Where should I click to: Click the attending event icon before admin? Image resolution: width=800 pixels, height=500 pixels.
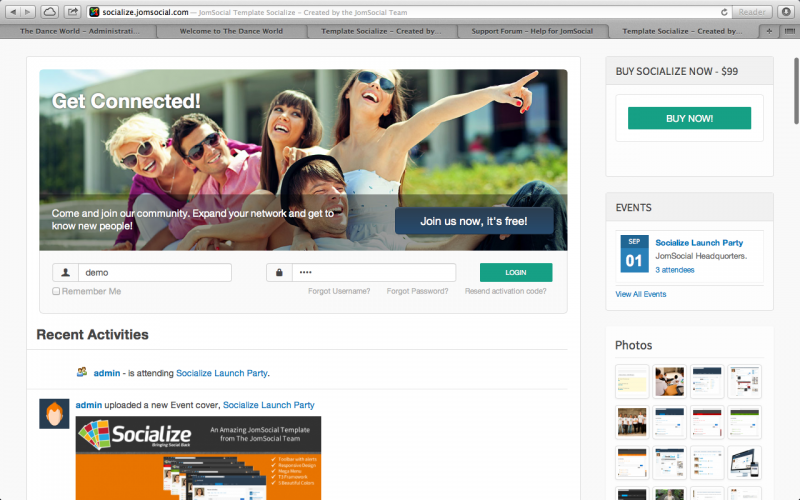[82, 372]
